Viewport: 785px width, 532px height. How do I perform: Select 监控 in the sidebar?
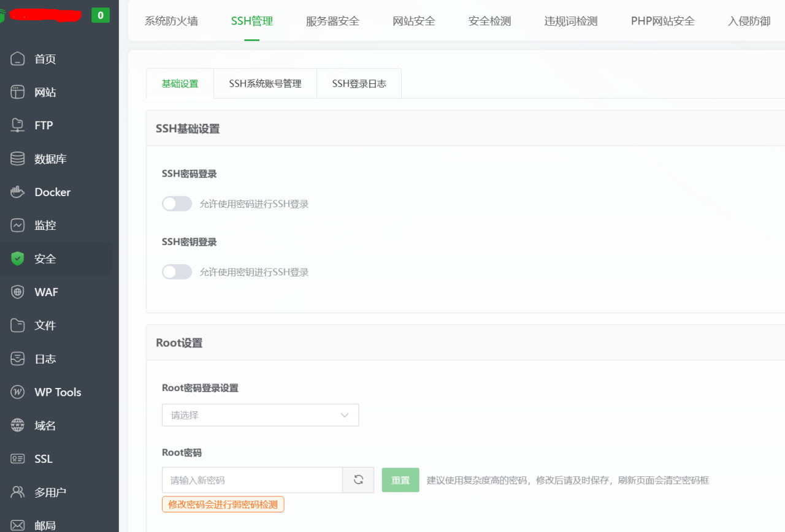(45, 225)
